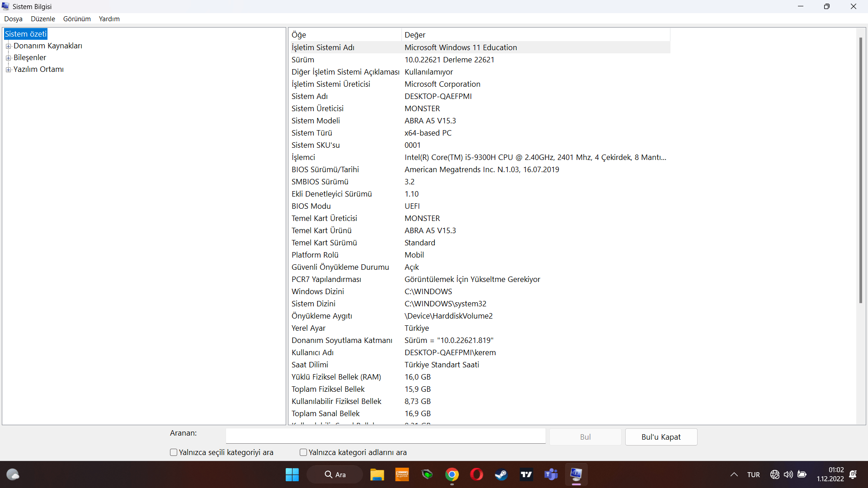Open the Yardım menu
Screen dimensions: 868x488
(109, 19)
